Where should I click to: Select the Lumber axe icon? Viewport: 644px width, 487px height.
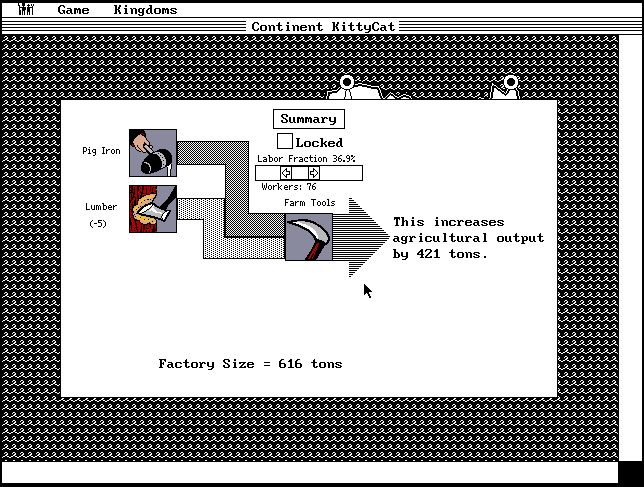click(x=153, y=209)
